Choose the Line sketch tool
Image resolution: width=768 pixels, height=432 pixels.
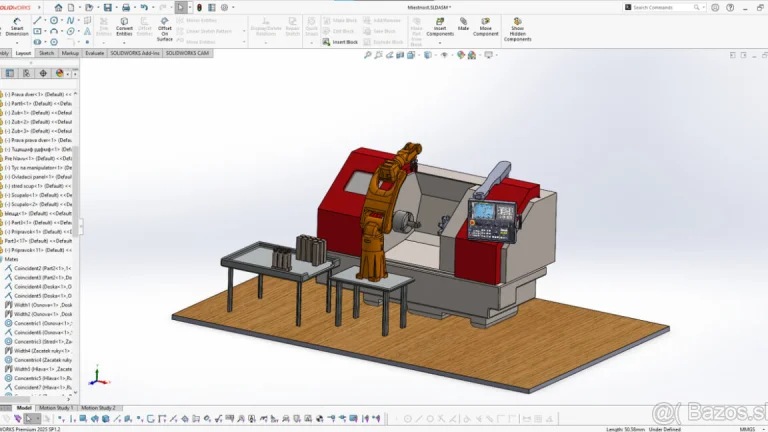37,20
